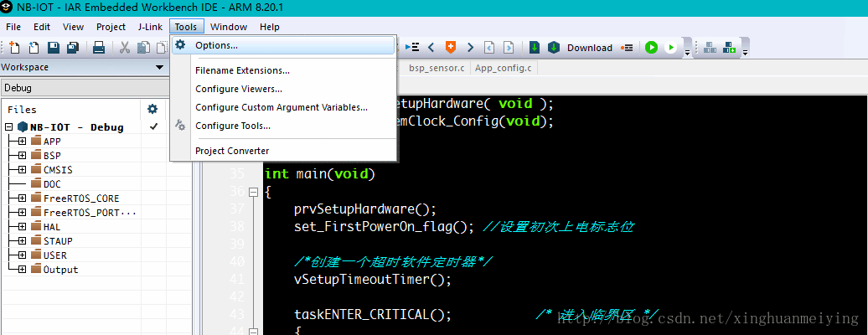
Task: Switch to the bsp_sensor.c editor tab
Action: (437, 68)
